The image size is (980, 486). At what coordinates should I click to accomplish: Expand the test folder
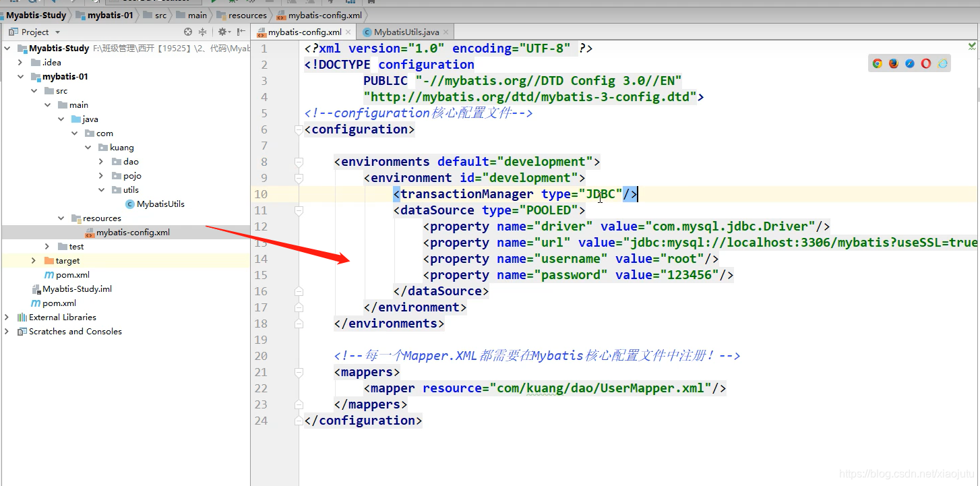click(x=47, y=246)
